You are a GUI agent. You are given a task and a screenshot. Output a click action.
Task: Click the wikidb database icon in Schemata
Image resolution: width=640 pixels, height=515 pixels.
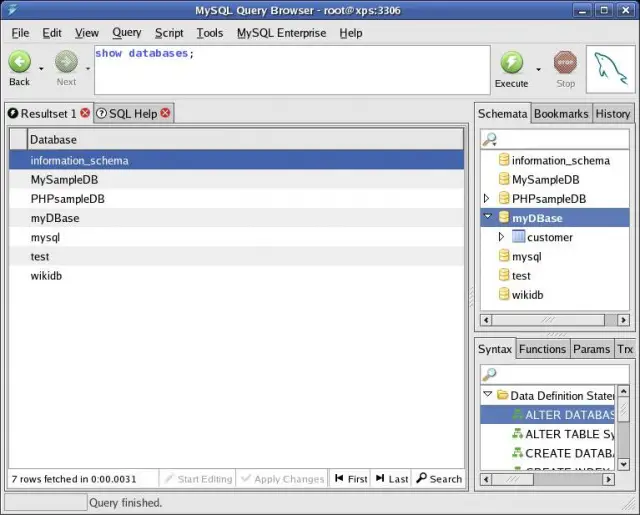(x=503, y=295)
